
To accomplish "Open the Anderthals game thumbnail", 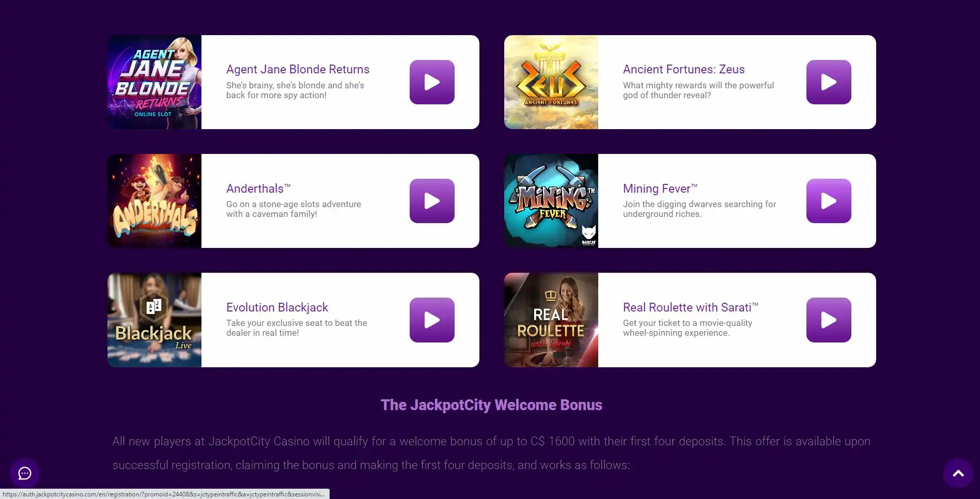I will (x=154, y=201).
